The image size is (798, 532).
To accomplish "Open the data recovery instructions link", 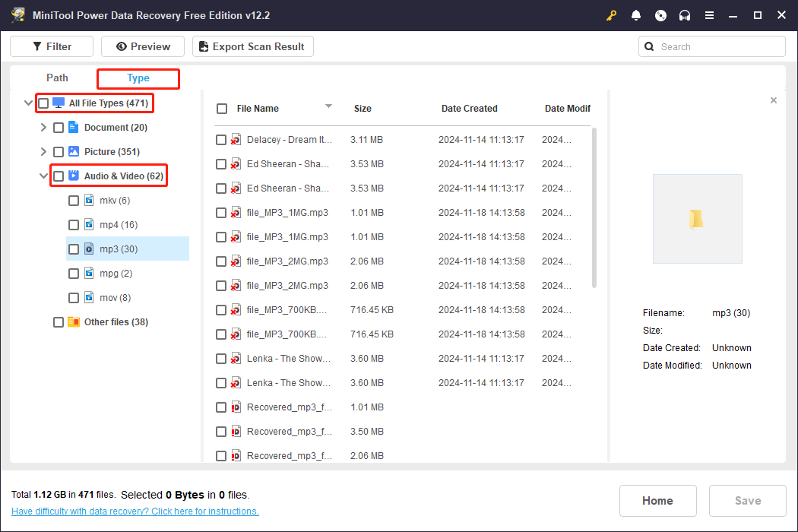I will click(135, 511).
